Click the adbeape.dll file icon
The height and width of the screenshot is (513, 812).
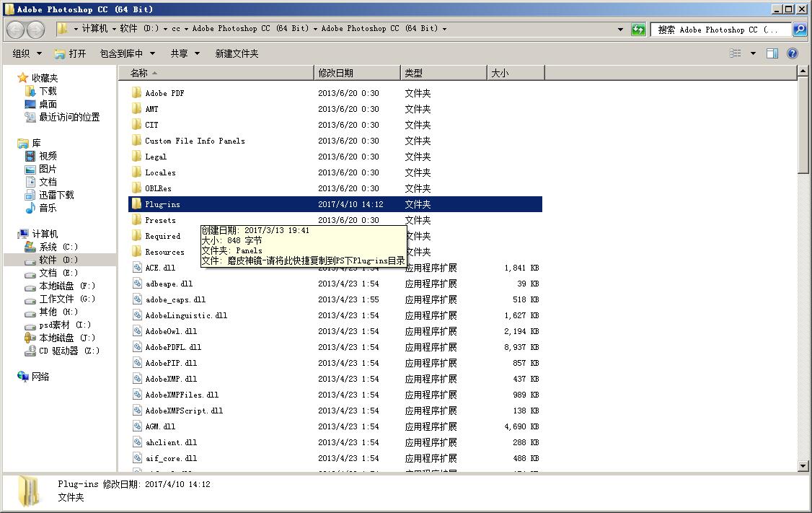click(137, 284)
